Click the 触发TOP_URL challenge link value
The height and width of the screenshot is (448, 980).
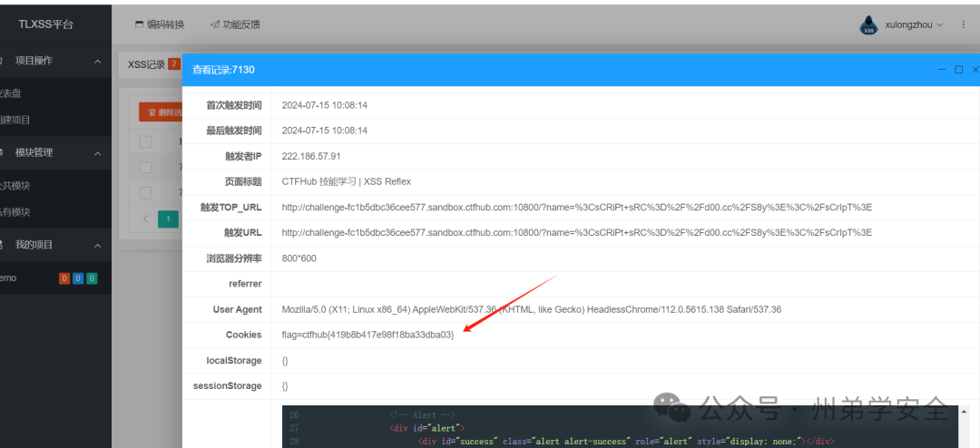[576, 208]
